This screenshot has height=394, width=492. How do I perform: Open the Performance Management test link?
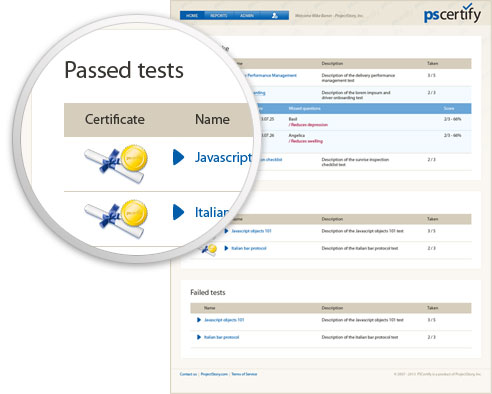(271, 75)
